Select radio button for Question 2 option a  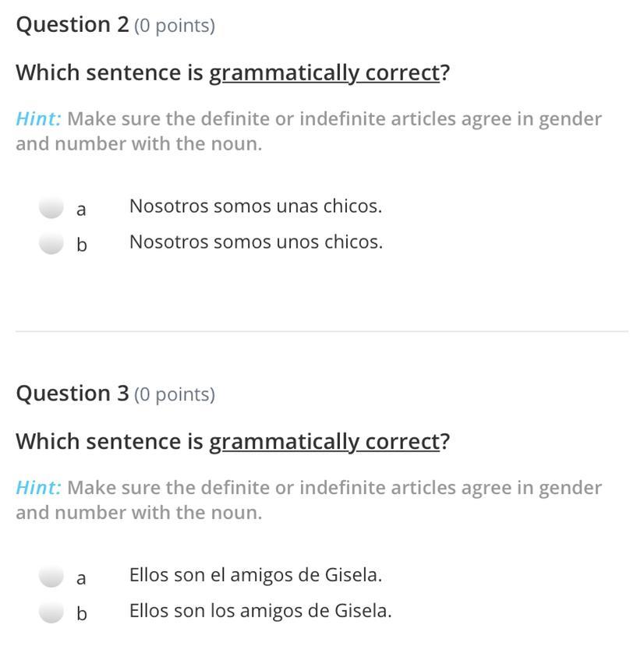point(51,207)
